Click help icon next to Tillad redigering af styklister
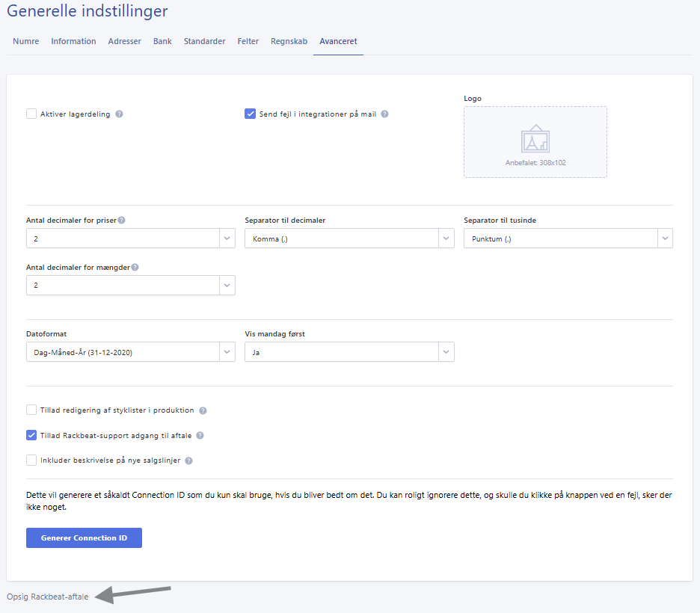Screen dimensions: 700x613 pos(203,410)
